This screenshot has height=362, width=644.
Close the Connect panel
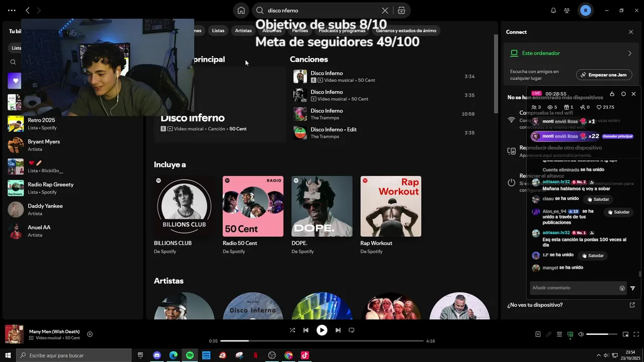coord(631,32)
